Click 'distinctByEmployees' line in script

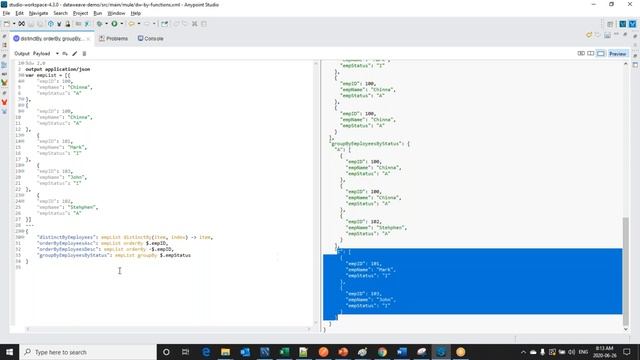pyautogui.click(x=125, y=237)
